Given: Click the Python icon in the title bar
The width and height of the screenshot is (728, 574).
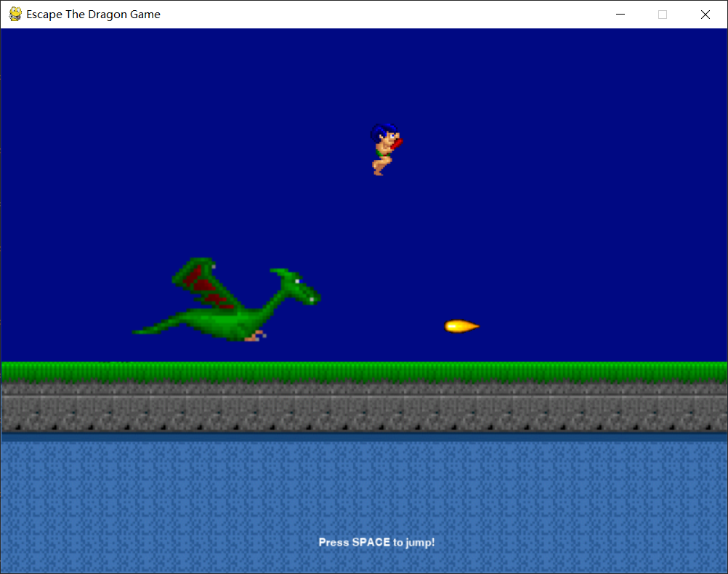Looking at the screenshot, I should pos(14,14).
